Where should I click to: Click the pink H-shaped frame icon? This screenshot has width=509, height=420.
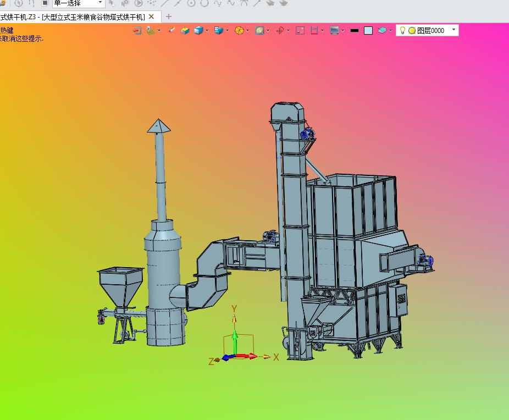tap(314, 30)
